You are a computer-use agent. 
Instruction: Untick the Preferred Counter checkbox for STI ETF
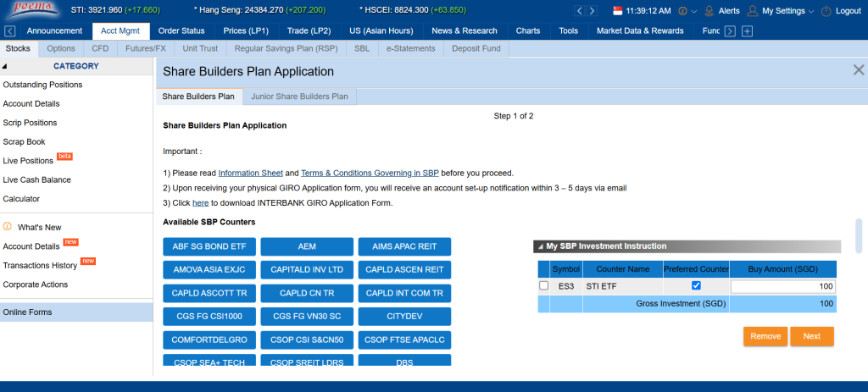[697, 285]
